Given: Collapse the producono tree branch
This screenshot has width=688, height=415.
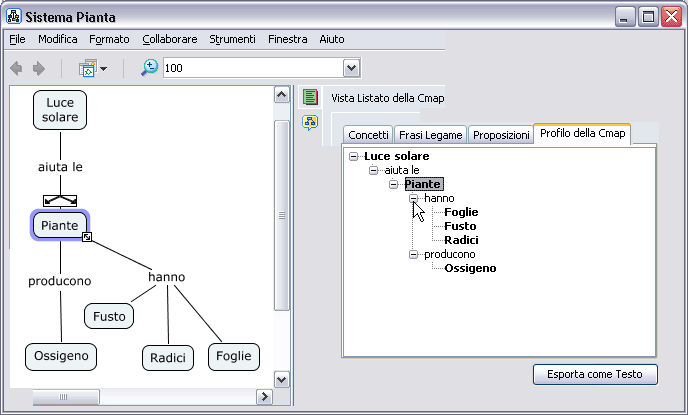Looking at the screenshot, I should coord(413,254).
